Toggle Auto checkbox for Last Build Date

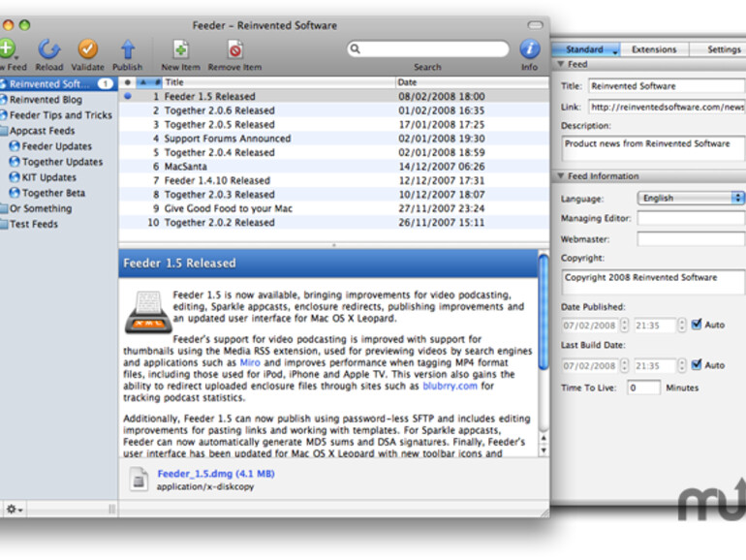697,365
